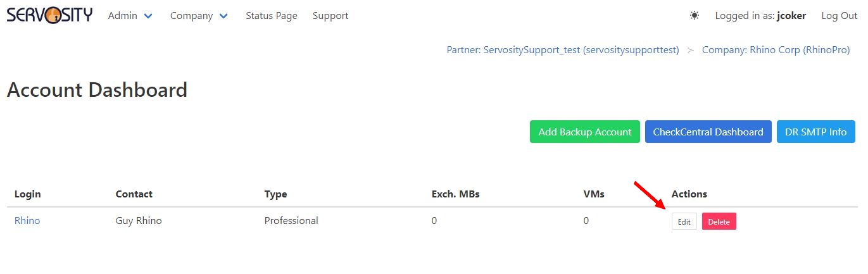The height and width of the screenshot is (274, 868).
Task: Open the Rhino Corp company breadcrumb
Action: [x=776, y=50]
